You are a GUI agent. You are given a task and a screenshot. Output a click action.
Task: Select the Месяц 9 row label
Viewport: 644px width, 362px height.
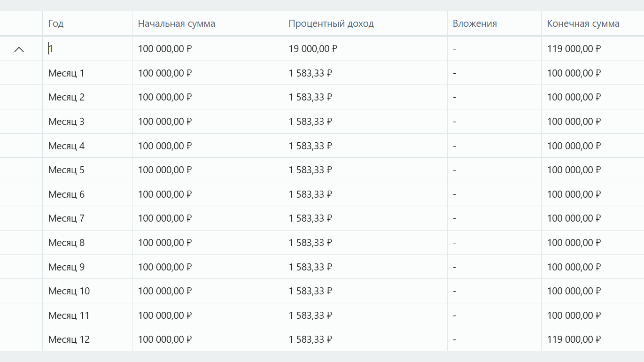[x=66, y=267]
